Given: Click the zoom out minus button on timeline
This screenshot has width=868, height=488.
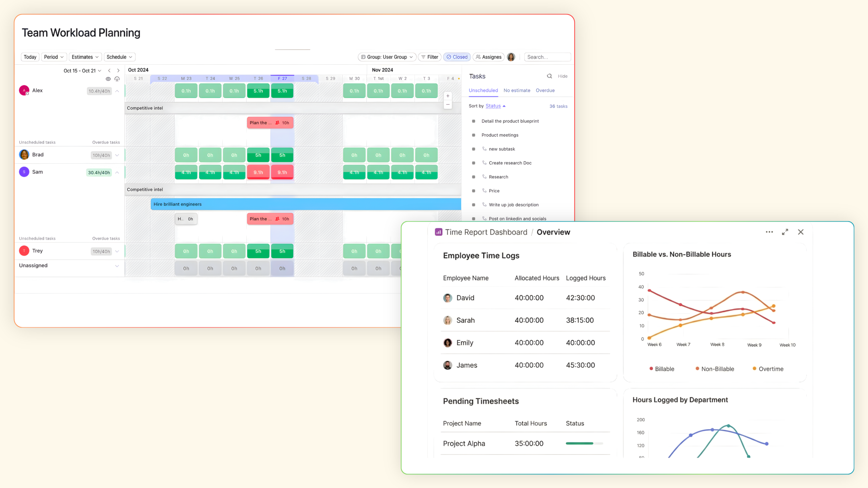Looking at the screenshot, I should coord(448,105).
